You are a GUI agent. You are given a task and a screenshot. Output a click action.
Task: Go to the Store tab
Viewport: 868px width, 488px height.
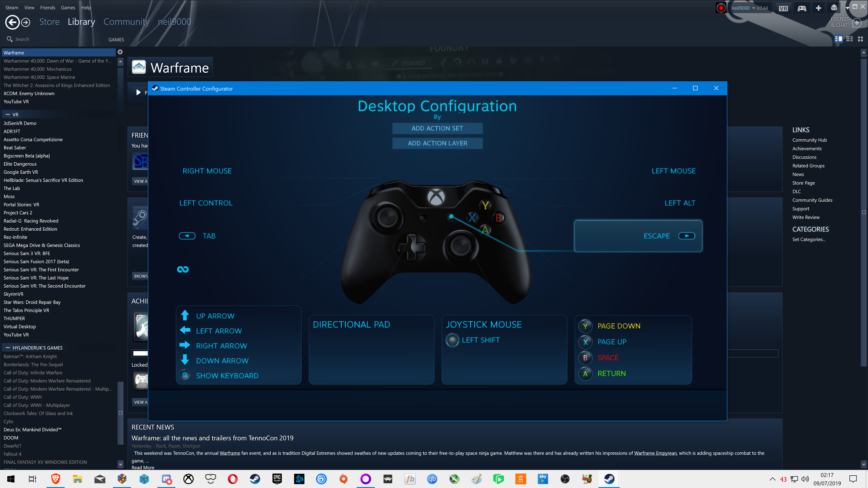click(49, 22)
